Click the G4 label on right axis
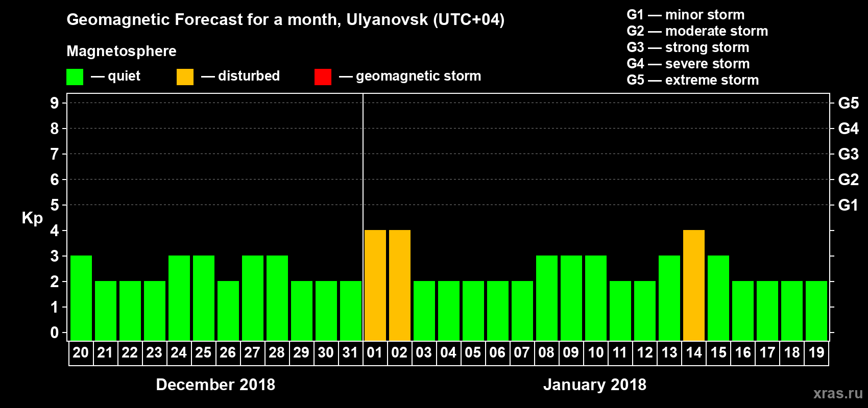Image resolution: width=868 pixels, height=408 pixels. [x=849, y=129]
